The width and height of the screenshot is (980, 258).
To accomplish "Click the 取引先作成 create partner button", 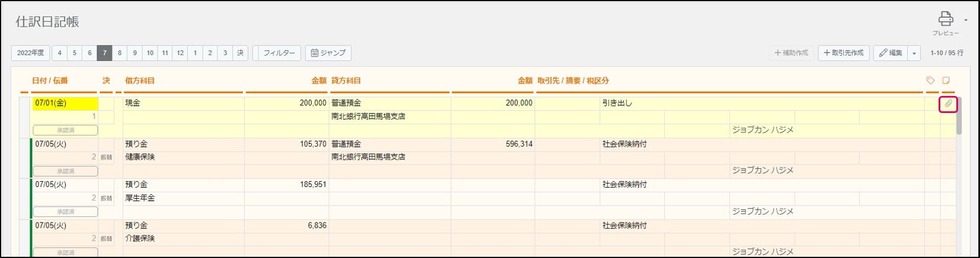I will (844, 53).
